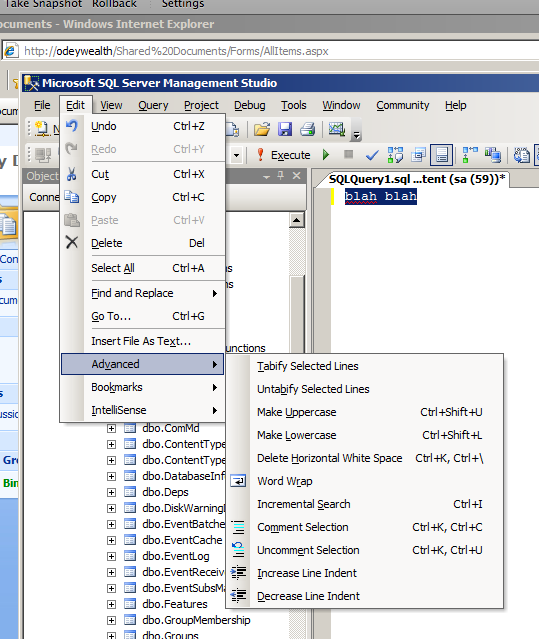
Task: Select Tabify Selected Lines
Action: point(365,366)
